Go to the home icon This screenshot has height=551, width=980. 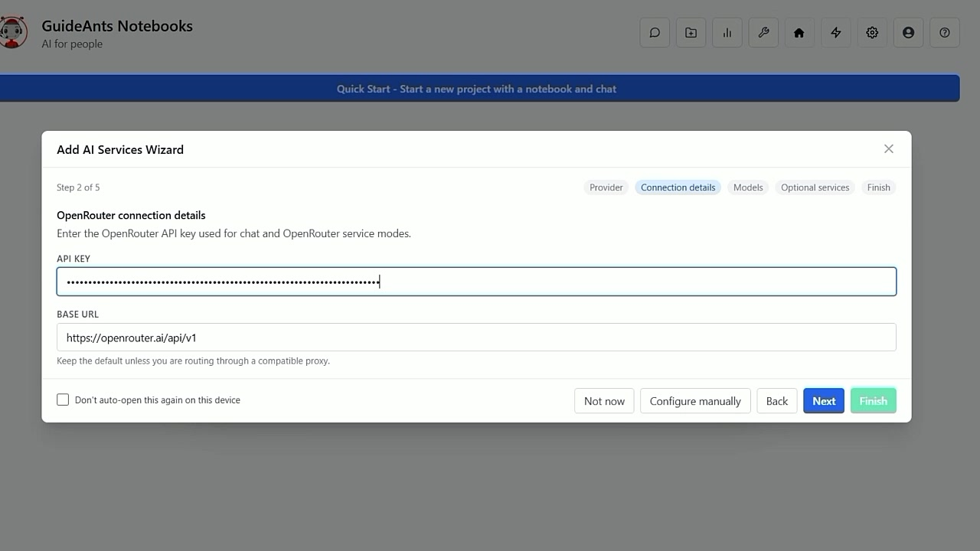799,33
